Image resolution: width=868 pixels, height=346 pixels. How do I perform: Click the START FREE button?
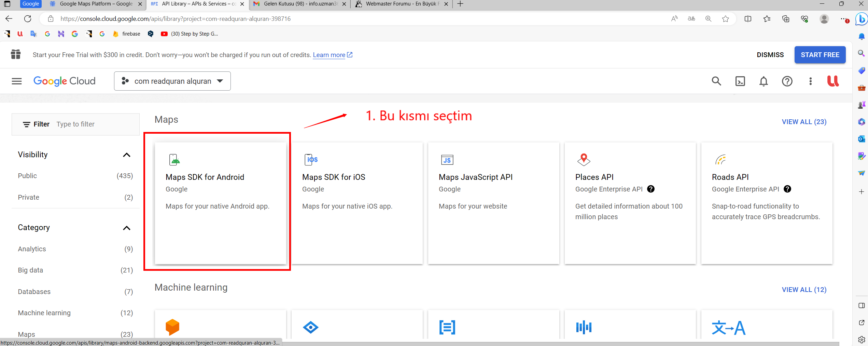(820, 55)
